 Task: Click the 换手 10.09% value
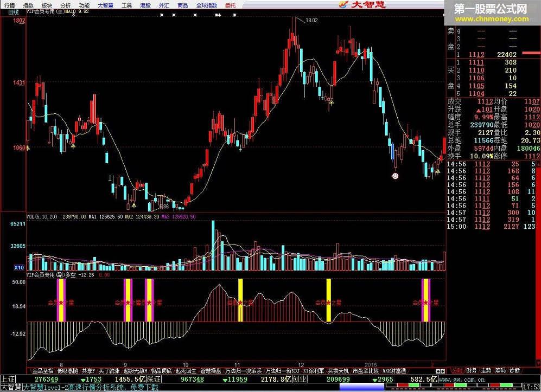(482, 156)
